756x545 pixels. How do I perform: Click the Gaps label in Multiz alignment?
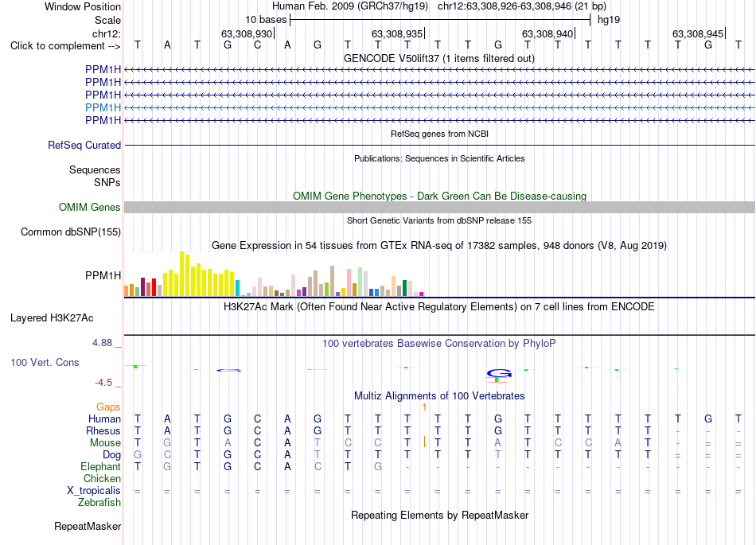point(108,407)
